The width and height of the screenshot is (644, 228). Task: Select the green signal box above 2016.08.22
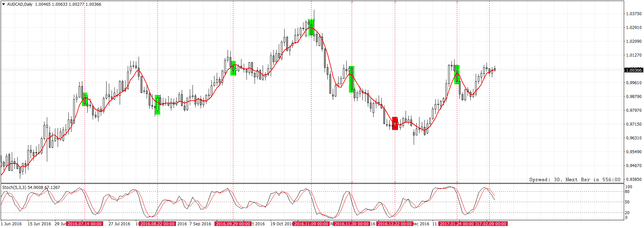point(157,105)
